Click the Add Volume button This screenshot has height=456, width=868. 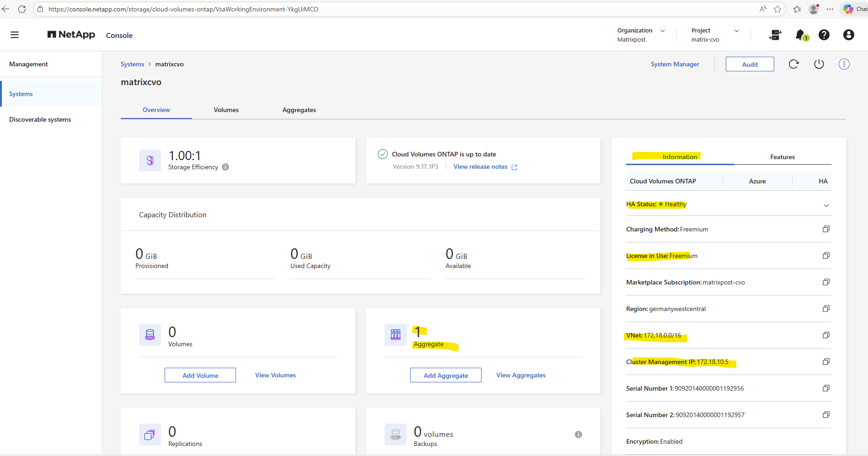pos(200,376)
